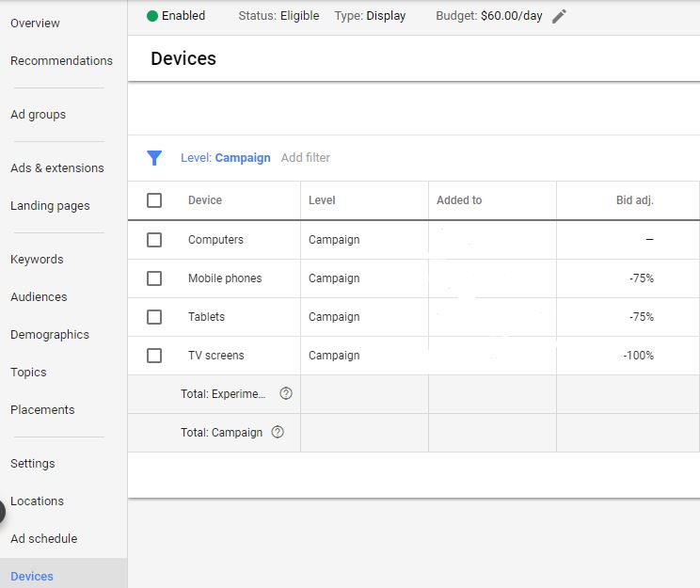
Task: Open Topics in the sidebar
Action: [x=28, y=373]
